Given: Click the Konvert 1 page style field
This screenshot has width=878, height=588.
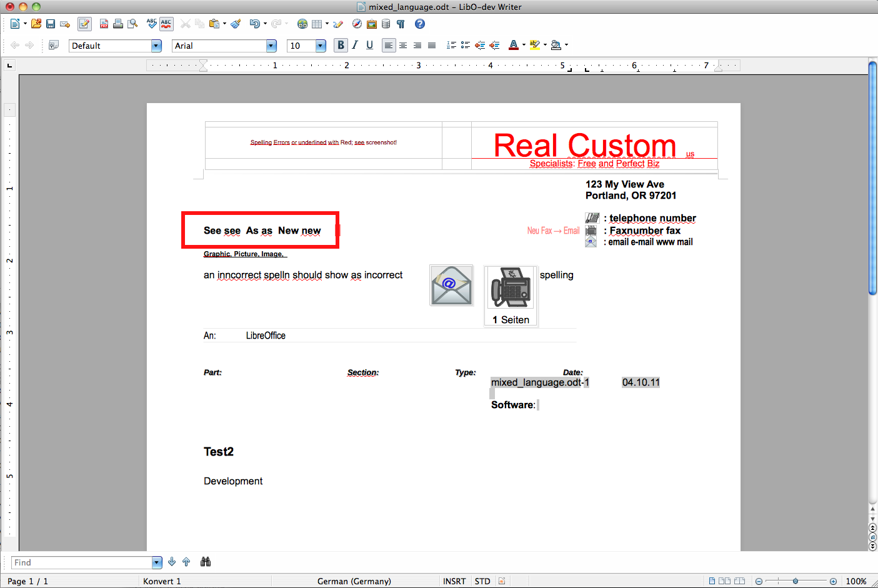Looking at the screenshot, I should pos(162,581).
